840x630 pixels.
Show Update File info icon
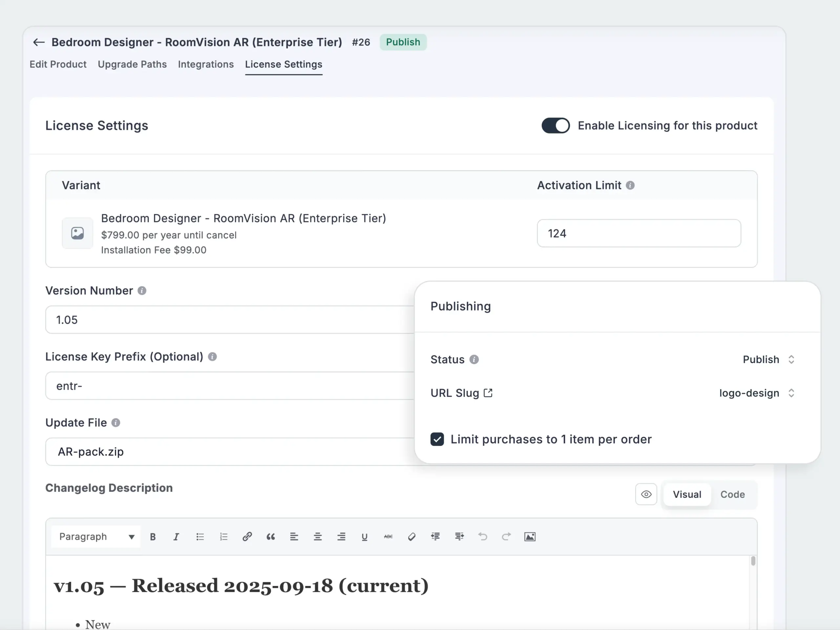coord(116,423)
